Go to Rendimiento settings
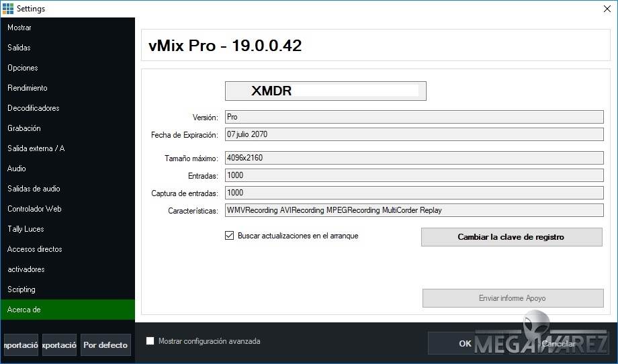The height and width of the screenshot is (364, 618). (x=67, y=88)
